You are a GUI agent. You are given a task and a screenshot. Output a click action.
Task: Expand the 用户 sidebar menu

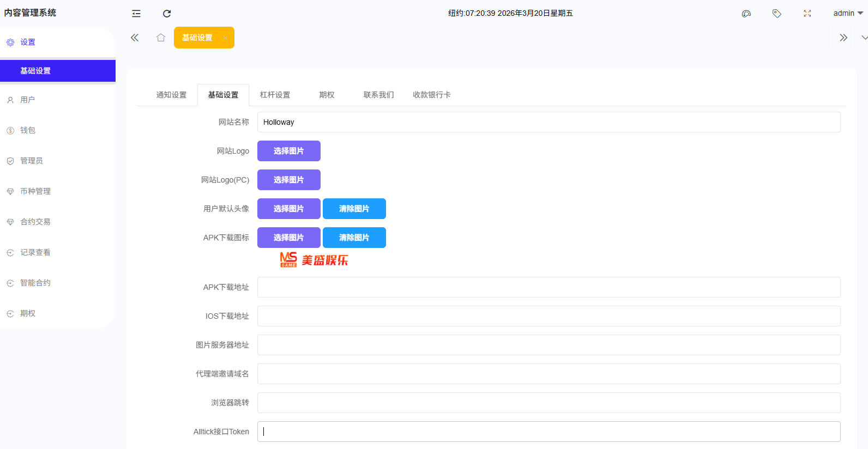tap(28, 100)
